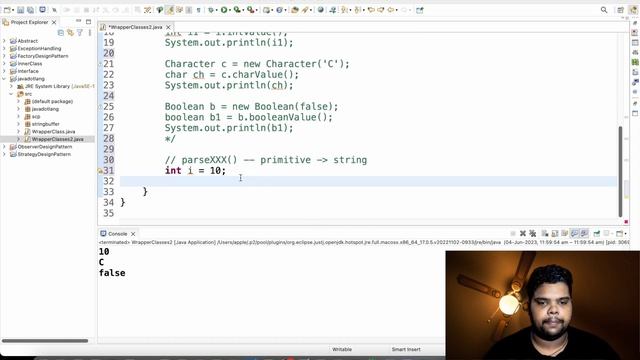The image size is (640, 360).
Task: Click the Open Perspective icon
Action: (620, 10)
